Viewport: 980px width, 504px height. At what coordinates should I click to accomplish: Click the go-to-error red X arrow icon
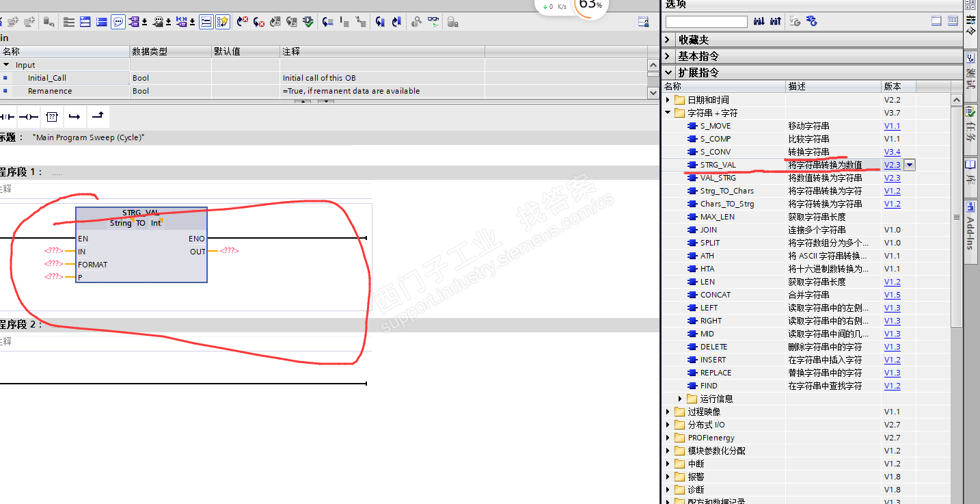pos(243,22)
